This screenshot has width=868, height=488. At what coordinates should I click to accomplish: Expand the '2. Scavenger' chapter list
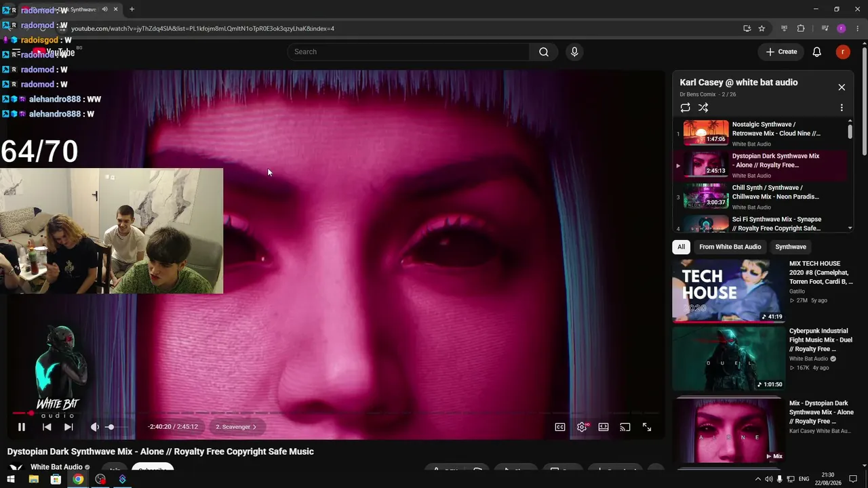tap(236, 427)
